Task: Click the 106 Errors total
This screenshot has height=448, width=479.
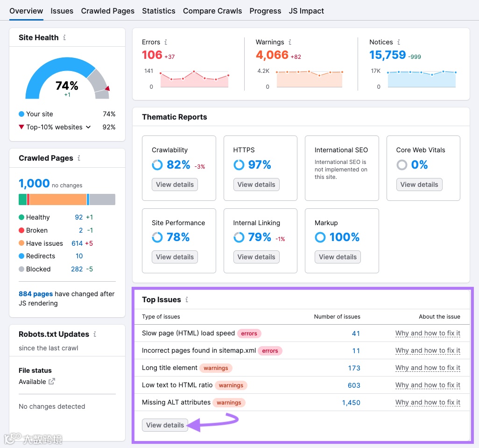Action: 152,55
